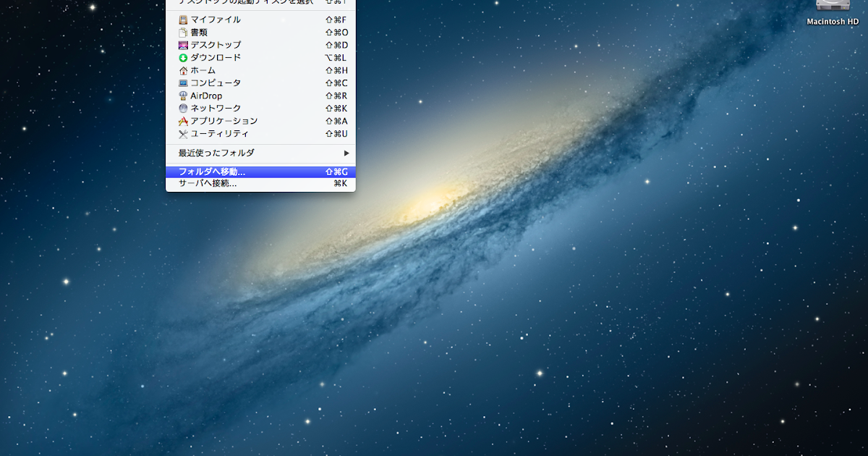Screen dimensions: 868x456
Task: Open AirDrop from the menu
Action: point(260,96)
